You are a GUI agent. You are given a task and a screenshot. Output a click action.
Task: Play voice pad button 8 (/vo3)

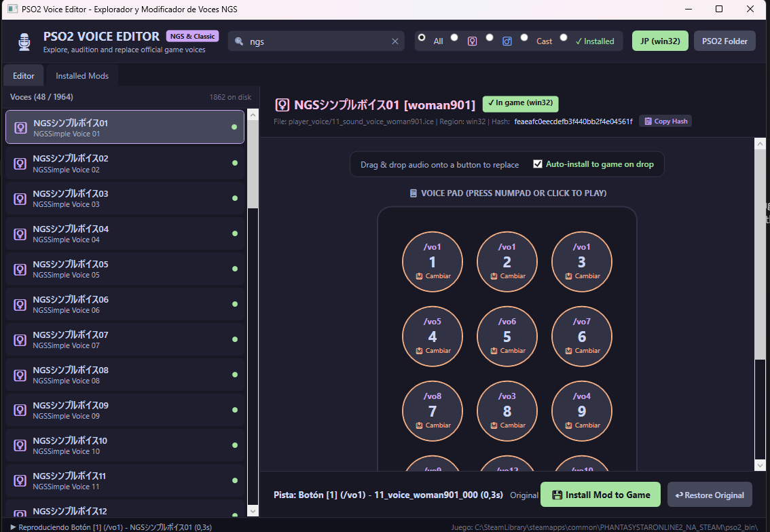[x=507, y=411]
